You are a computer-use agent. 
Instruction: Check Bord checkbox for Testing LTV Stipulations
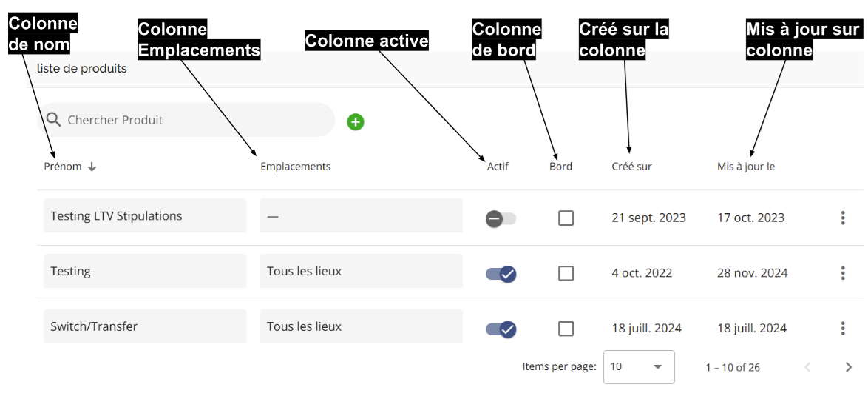566,218
